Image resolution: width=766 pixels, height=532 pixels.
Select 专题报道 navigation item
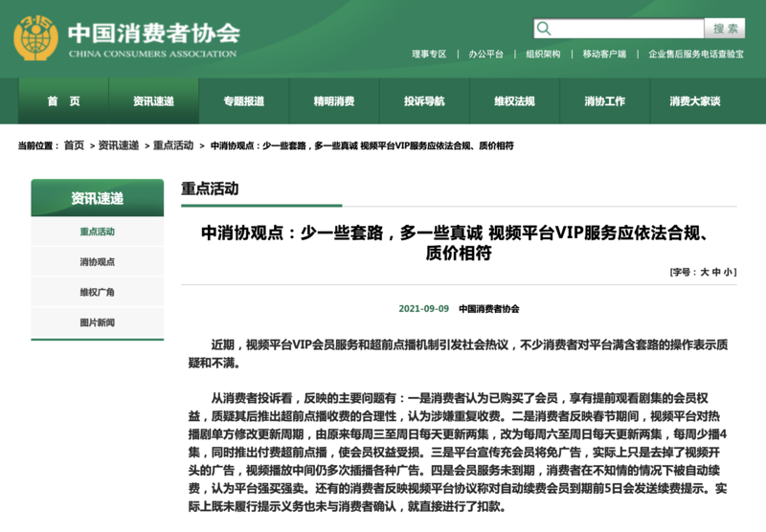(x=244, y=101)
